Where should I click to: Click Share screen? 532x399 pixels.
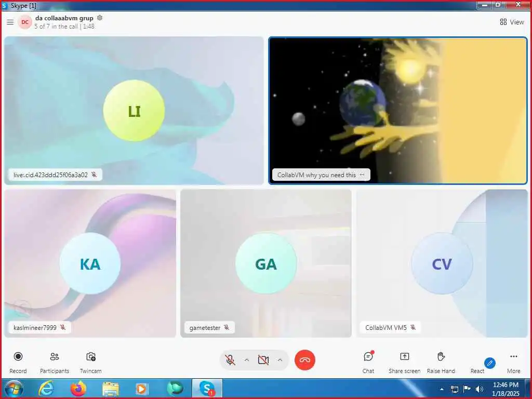[x=404, y=362]
